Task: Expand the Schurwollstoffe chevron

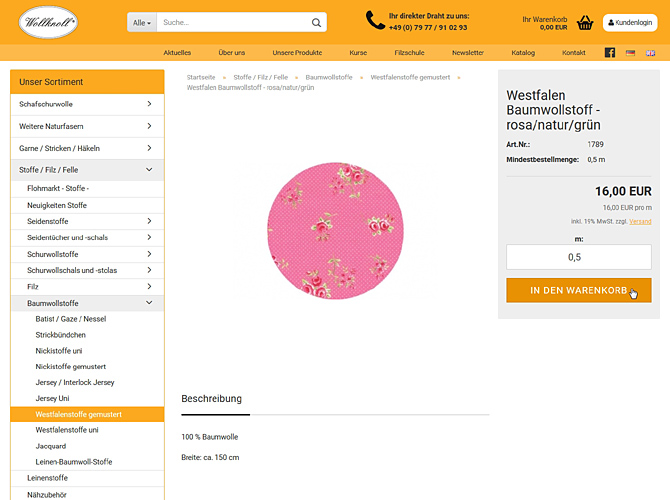Action: coord(149,254)
